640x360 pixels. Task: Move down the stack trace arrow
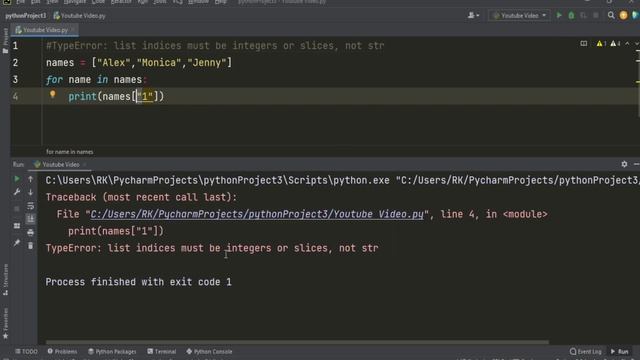pyautogui.click(x=31, y=192)
